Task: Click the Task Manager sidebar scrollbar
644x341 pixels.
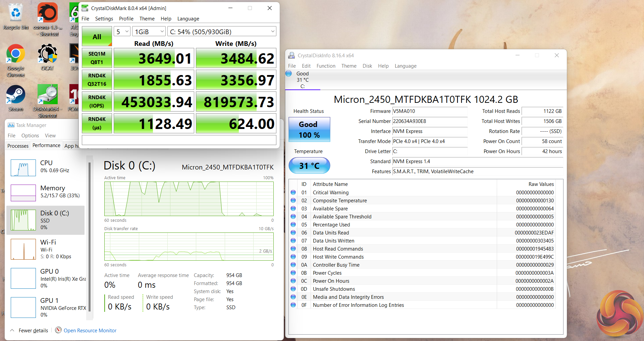Action: (x=90, y=234)
